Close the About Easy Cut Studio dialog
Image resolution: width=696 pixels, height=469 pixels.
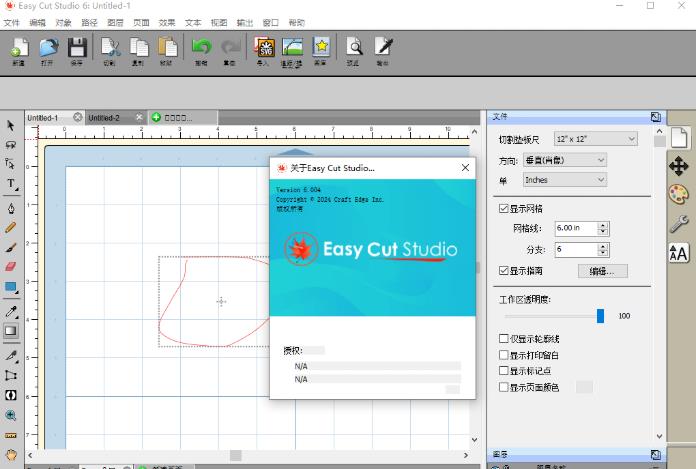point(465,168)
